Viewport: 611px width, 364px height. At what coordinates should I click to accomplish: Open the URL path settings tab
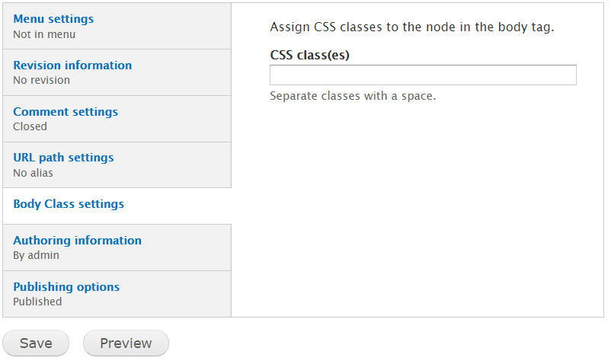point(63,158)
